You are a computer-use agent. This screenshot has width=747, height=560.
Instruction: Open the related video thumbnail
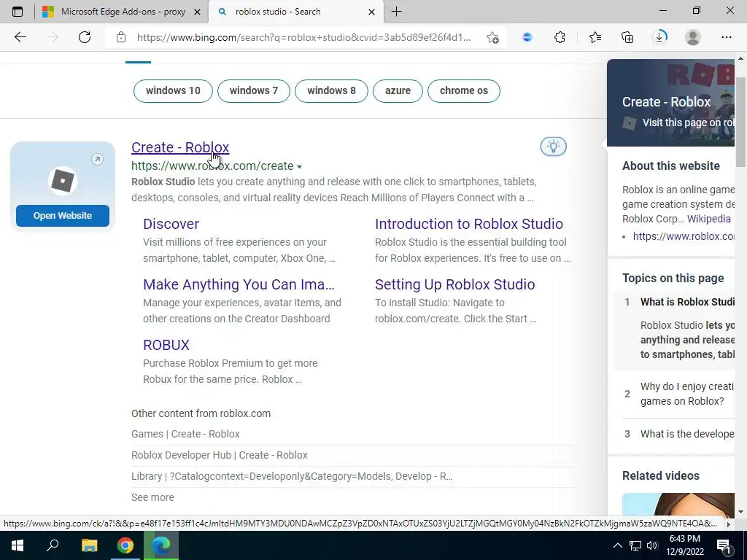coord(678,503)
